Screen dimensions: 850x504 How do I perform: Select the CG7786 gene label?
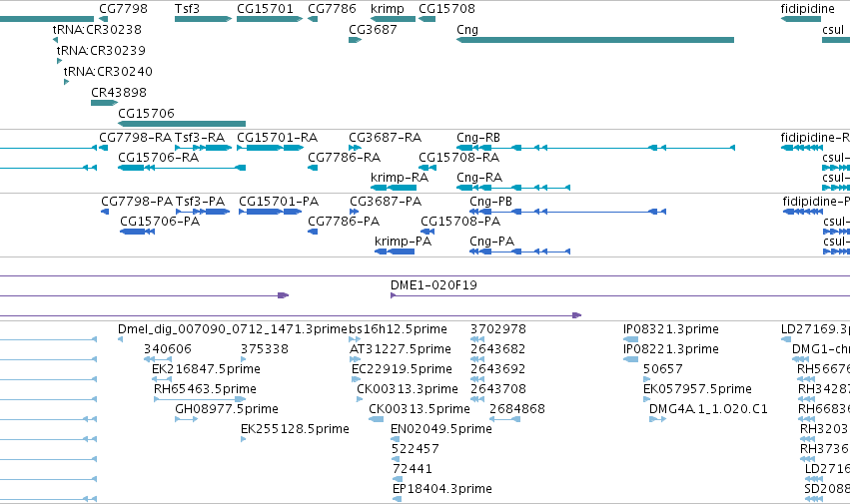point(332,9)
